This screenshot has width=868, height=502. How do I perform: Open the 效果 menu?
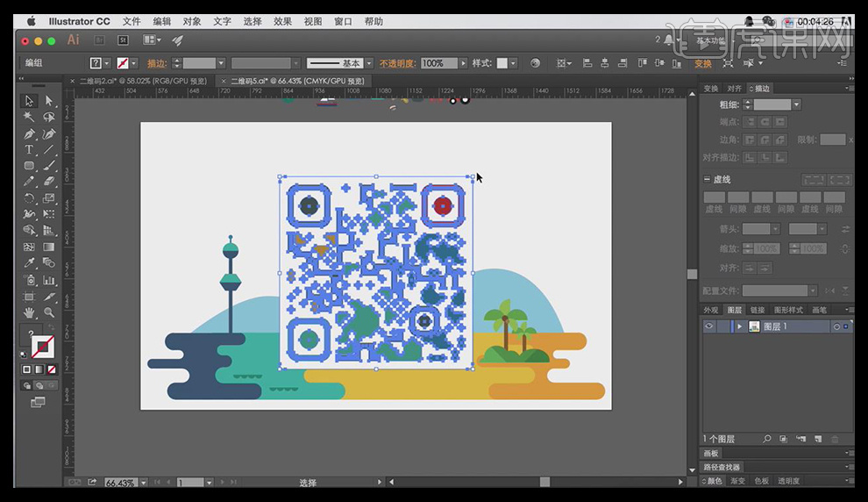pos(282,21)
